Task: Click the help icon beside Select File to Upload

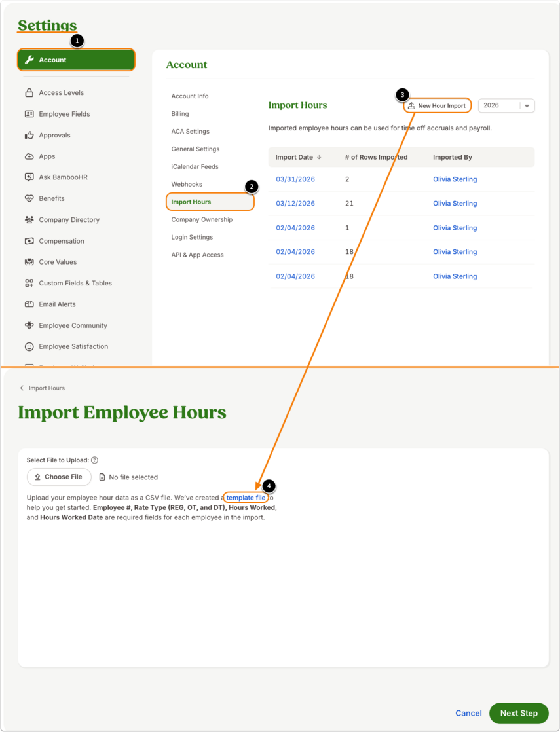Action: pos(94,460)
